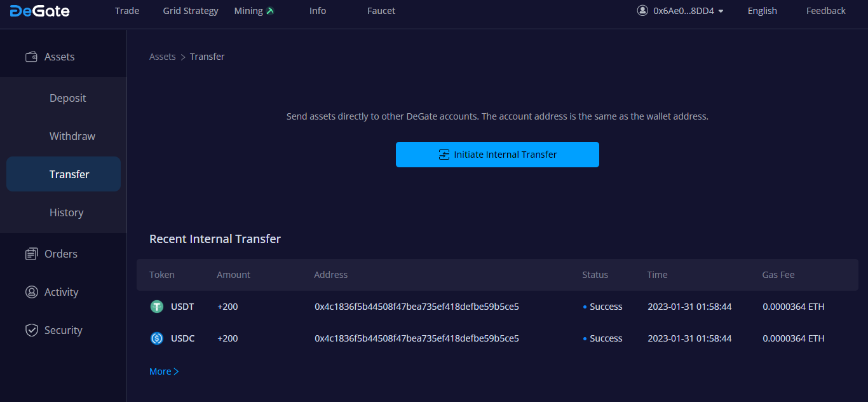Click the Recent Internal Transfer heading
The width and height of the screenshot is (868, 402).
(215, 239)
